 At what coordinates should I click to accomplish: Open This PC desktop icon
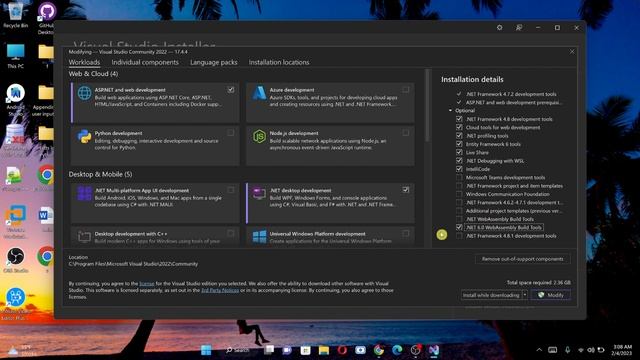pyautogui.click(x=16, y=56)
